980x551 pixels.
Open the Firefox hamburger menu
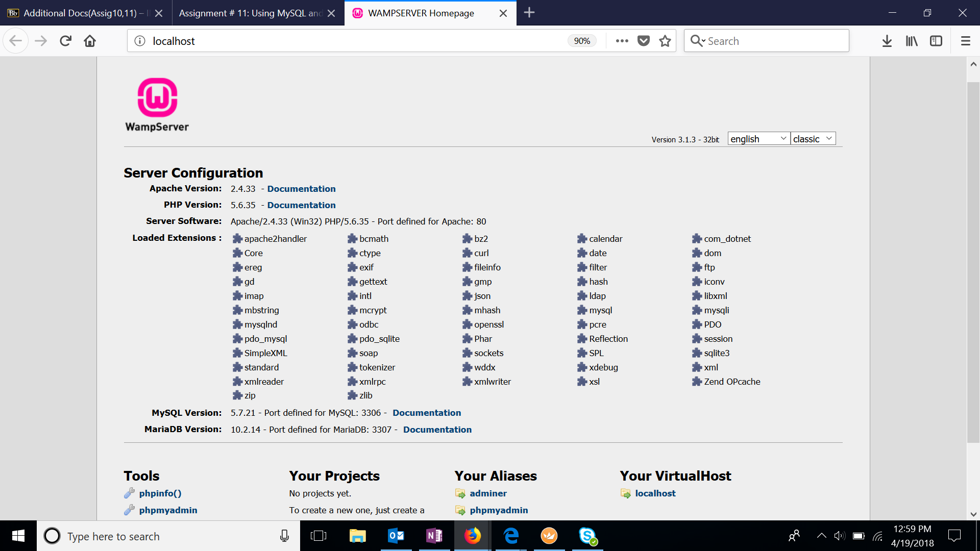point(966,41)
